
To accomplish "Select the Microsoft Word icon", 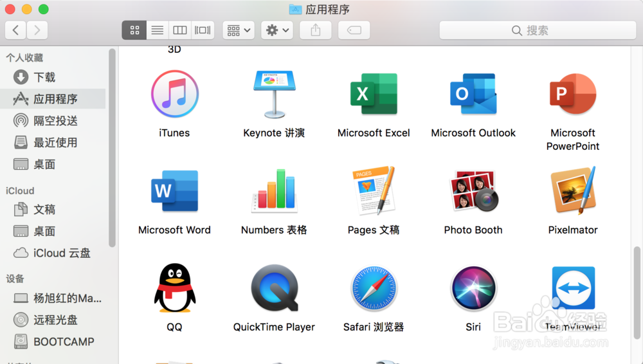I will point(175,191).
